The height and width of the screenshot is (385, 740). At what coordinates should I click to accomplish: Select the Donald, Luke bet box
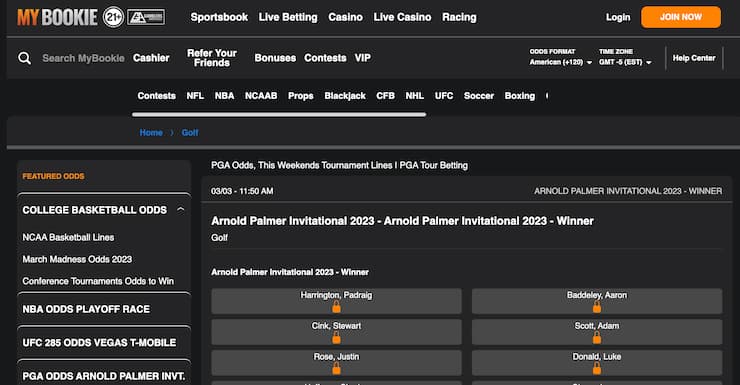[x=597, y=362]
